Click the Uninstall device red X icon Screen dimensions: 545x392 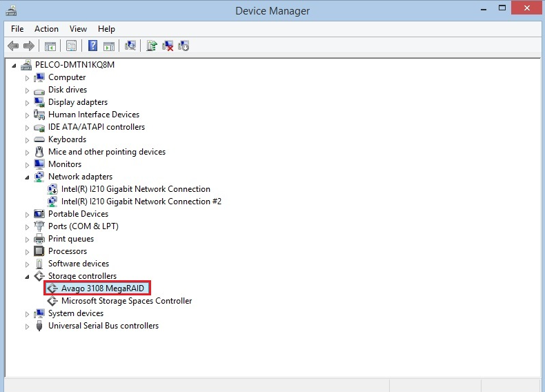click(x=168, y=46)
